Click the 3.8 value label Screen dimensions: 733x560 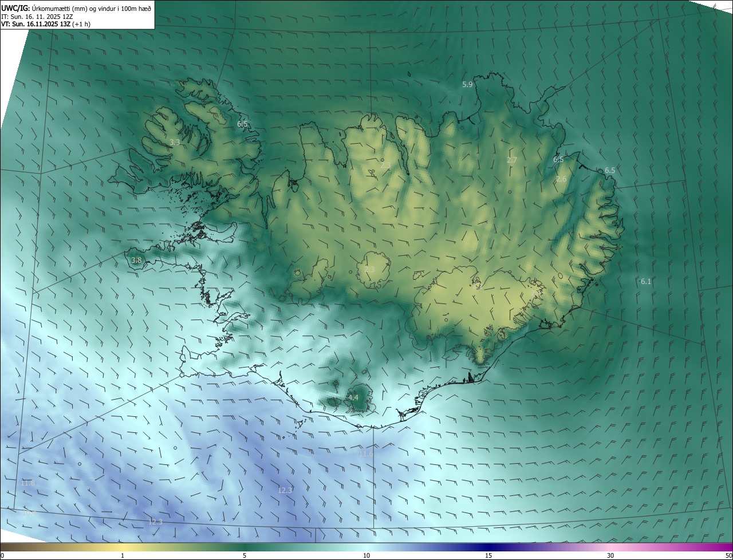click(x=136, y=260)
